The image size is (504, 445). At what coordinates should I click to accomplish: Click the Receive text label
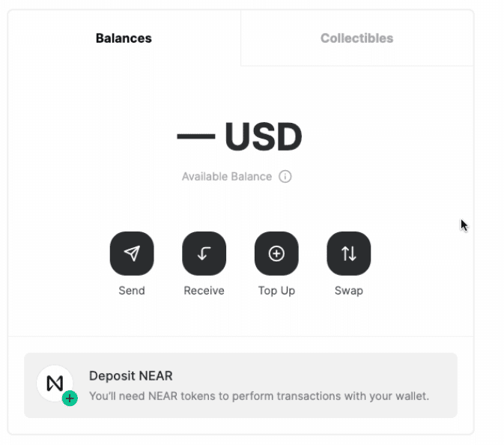click(204, 291)
